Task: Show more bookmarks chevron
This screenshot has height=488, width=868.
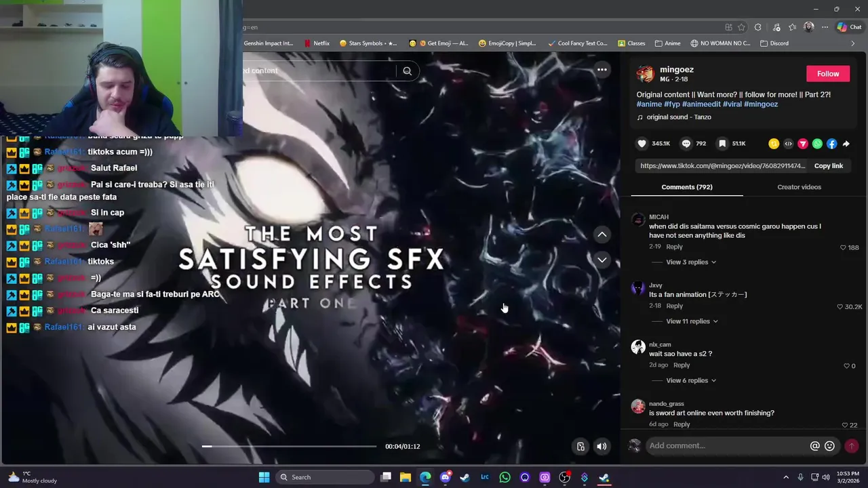Action: pyautogui.click(x=852, y=43)
